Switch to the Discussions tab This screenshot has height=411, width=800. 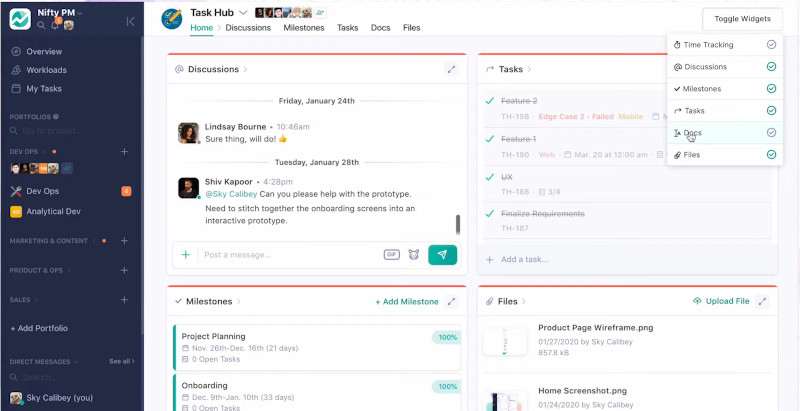click(x=248, y=28)
